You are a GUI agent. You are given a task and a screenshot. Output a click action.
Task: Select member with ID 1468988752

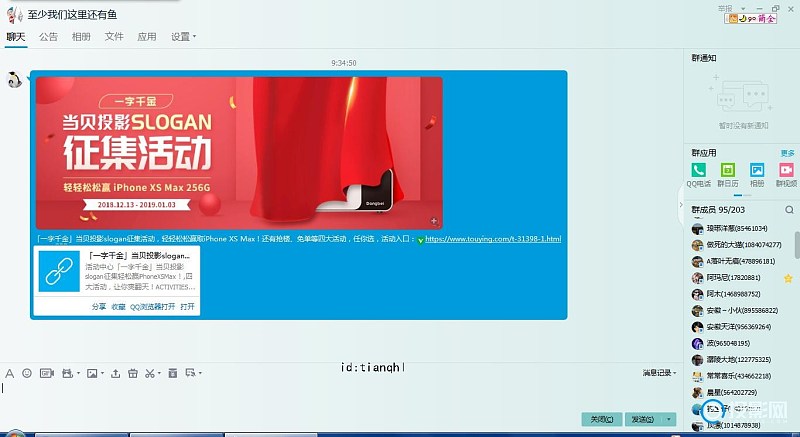(735, 294)
